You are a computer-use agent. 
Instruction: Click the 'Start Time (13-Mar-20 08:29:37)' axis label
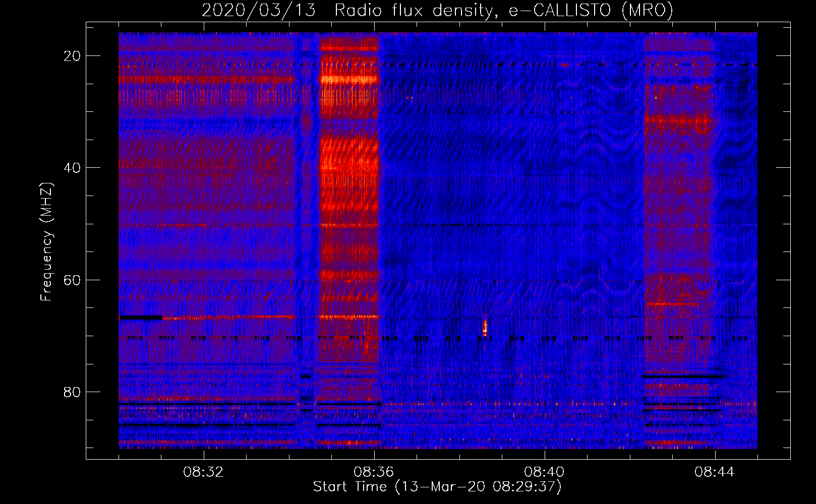click(437, 487)
